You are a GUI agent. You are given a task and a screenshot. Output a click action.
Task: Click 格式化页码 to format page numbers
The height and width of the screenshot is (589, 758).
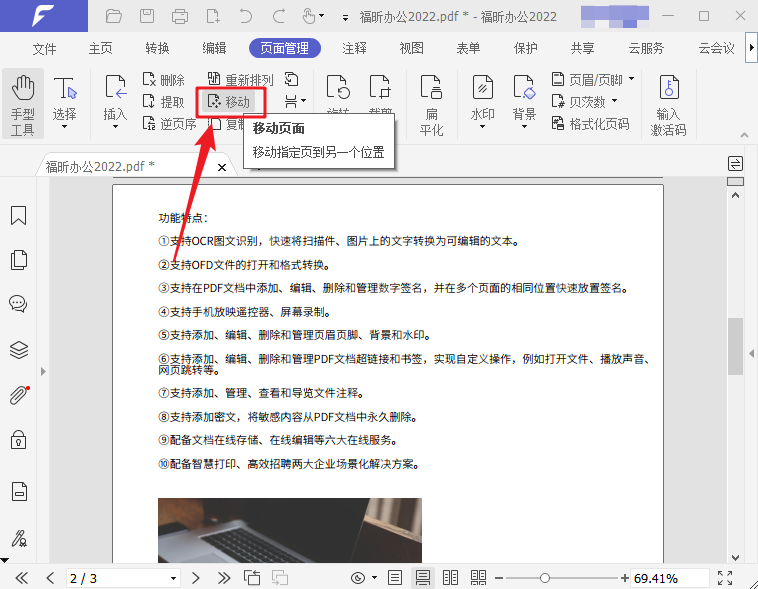pos(591,124)
